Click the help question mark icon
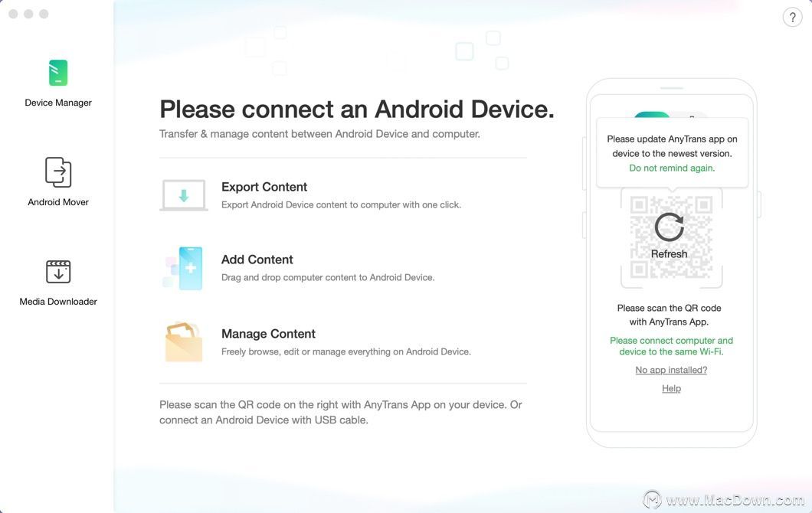The height and width of the screenshot is (513, 812). (792, 17)
